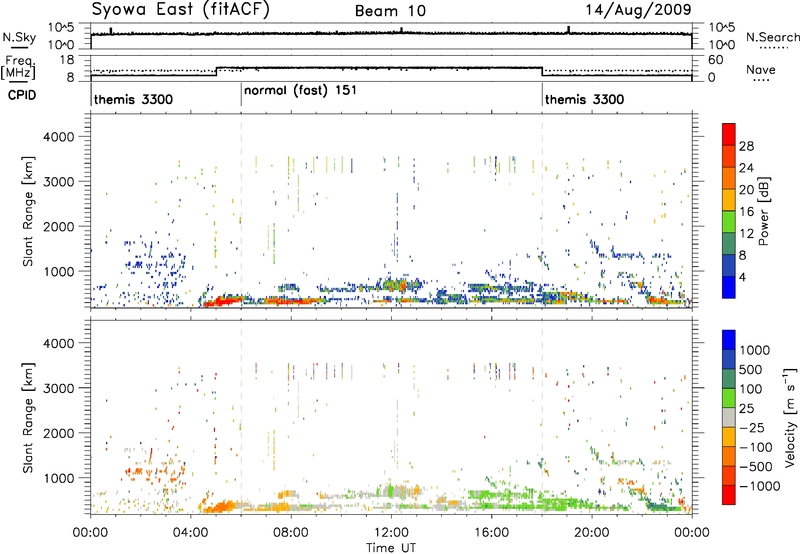This screenshot has width=800, height=554.
Task: Click the "18" tick on the Freq axis
Action: click(67, 60)
